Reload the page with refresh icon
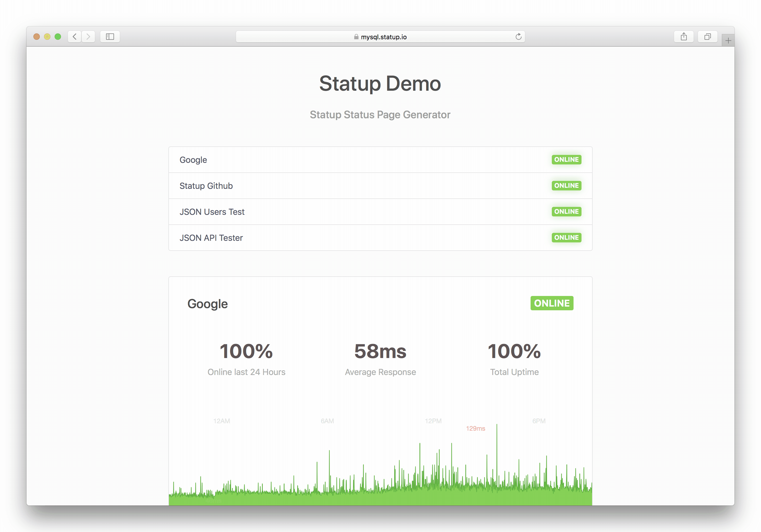This screenshot has height=532, width=761. click(x=518, y=36)
